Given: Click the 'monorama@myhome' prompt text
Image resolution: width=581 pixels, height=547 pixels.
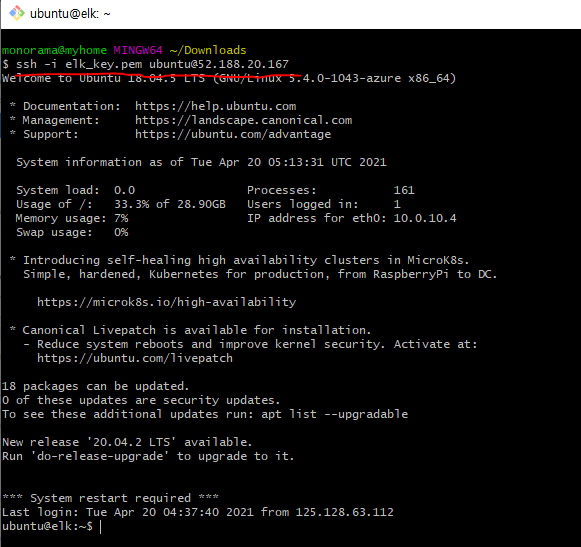Looking at the screenshot, I should (x=54, y=50).
